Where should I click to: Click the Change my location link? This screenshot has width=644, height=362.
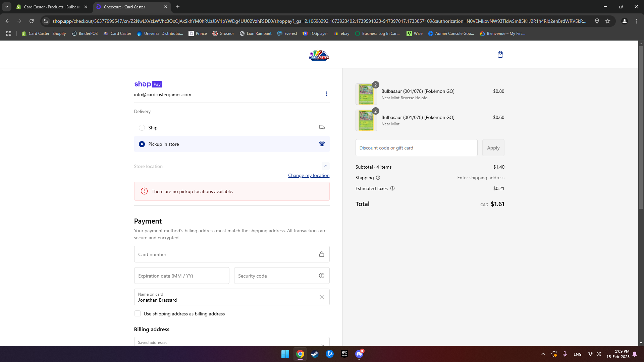point(309,175)
